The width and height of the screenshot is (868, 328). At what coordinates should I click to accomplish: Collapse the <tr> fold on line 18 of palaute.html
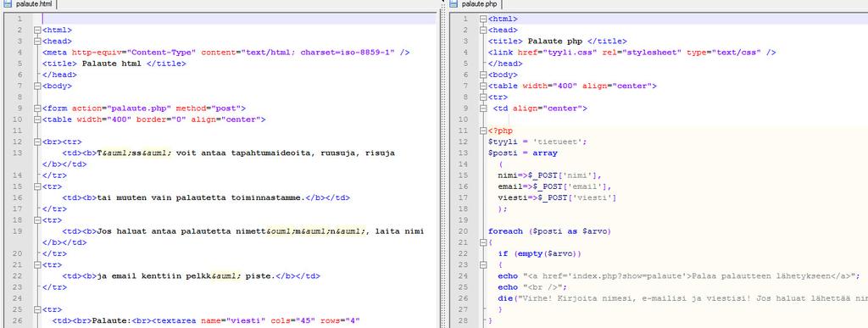click(x=37, y=220)
